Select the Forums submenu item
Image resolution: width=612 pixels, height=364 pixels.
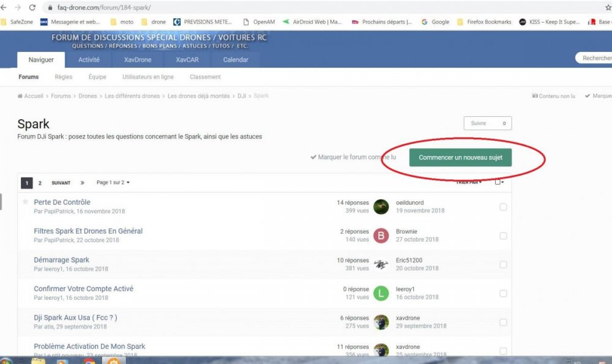[29, 77]
